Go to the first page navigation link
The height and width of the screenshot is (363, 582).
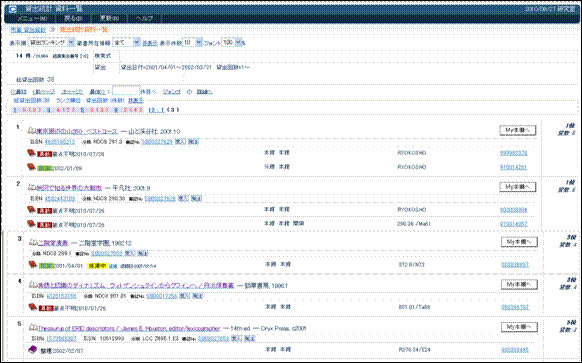point(19,92)
